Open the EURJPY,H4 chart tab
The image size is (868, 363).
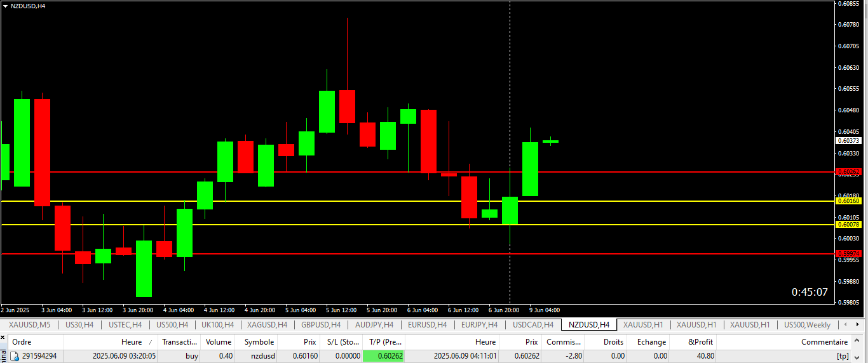pos(480,325)
